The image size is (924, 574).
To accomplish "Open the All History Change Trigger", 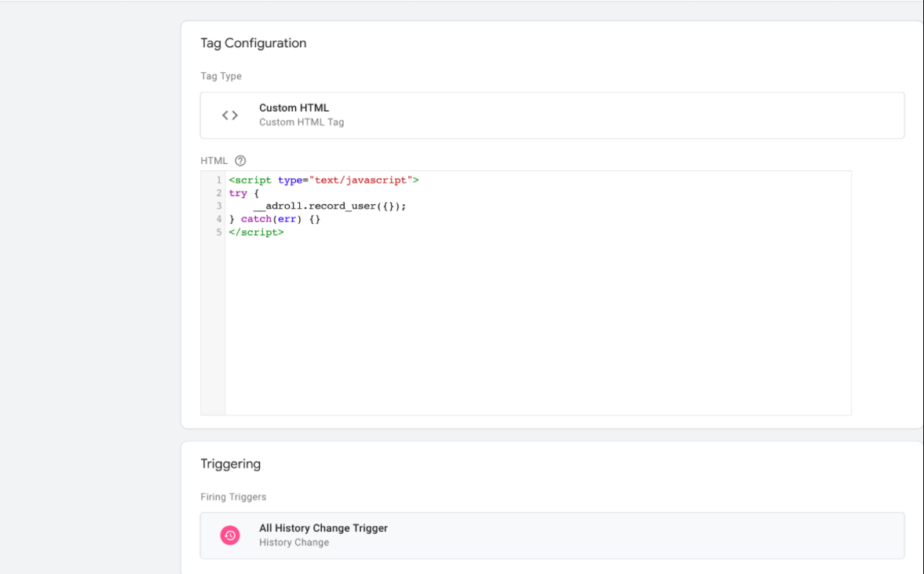I will point(323,528).
